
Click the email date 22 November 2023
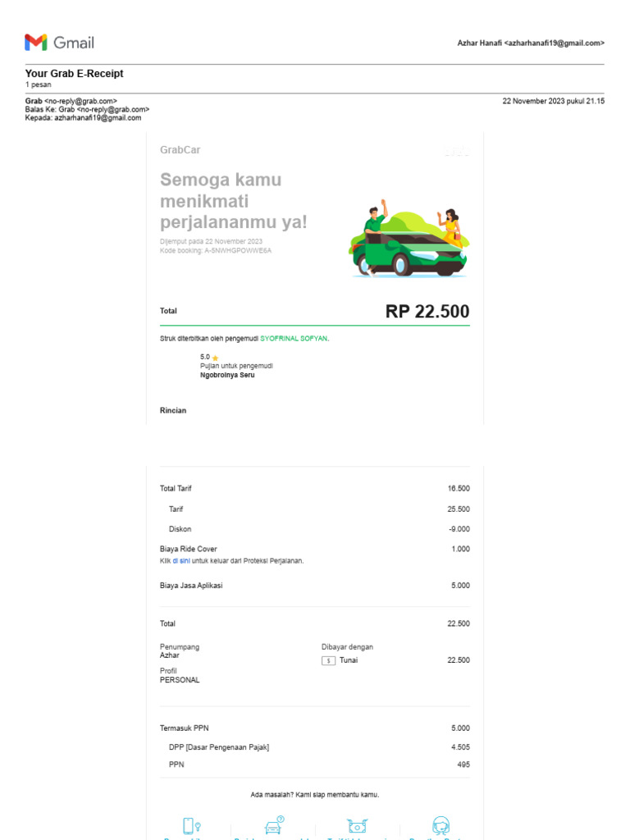(x=553, y=101)
